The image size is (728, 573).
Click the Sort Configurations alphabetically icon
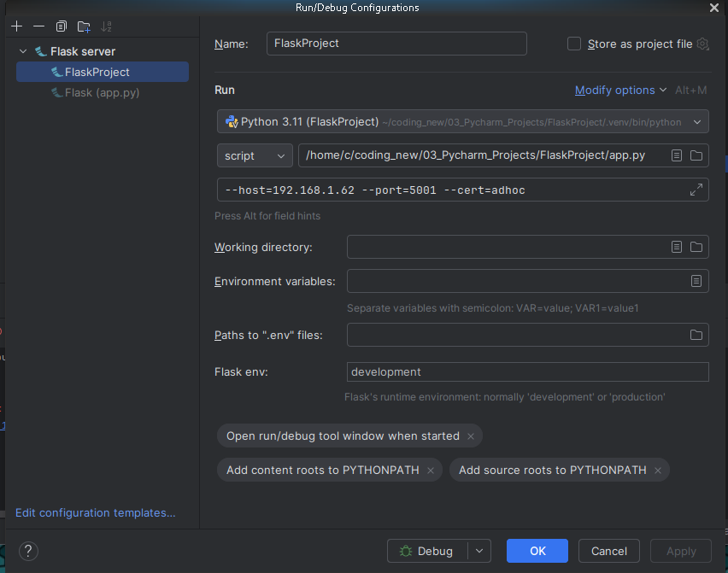click(x=106, y=26)
